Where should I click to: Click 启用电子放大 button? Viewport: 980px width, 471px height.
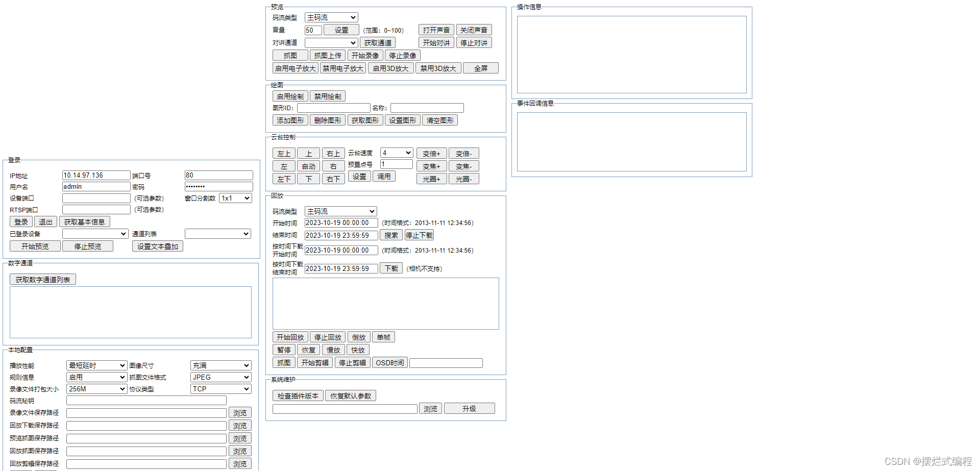coord(296,68)
